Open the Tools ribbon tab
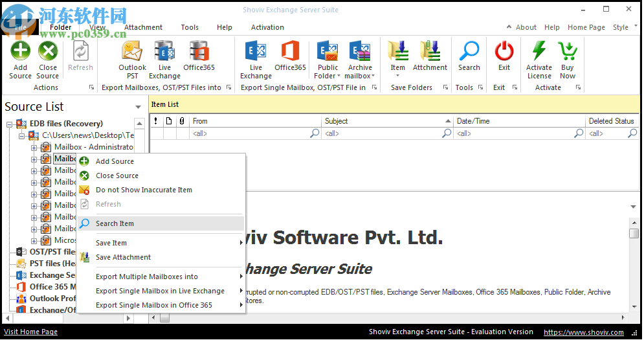 [x=190, y=27]
